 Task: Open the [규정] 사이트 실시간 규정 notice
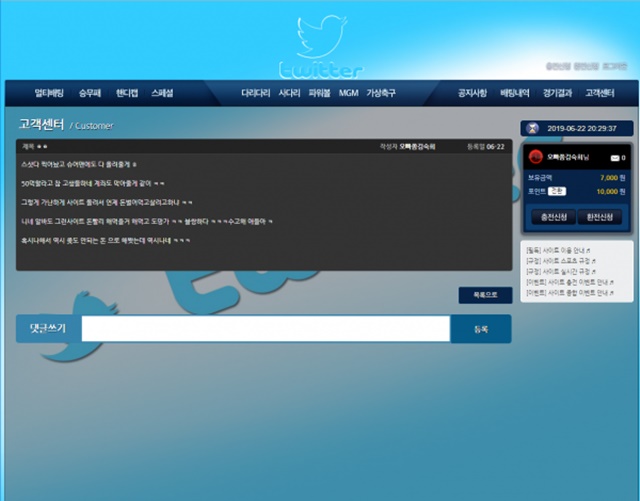pos(561,272)
